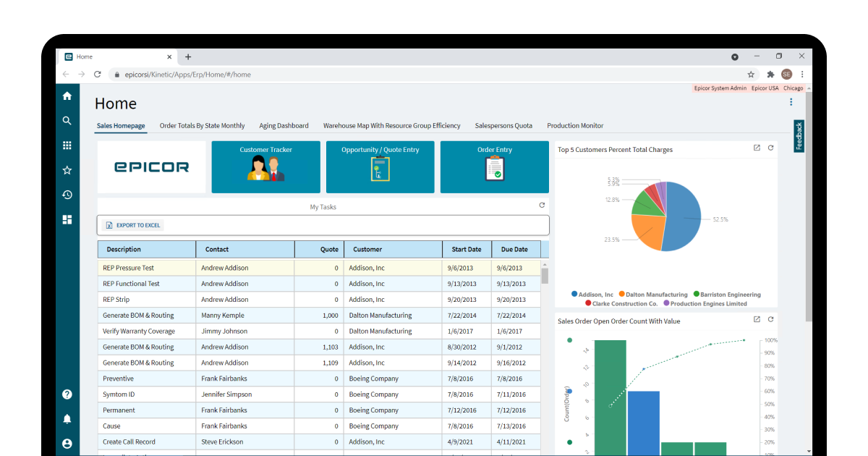Viewport: 868px width, 456px height.
Task: Sort by Quote column header
Action: click(x=319, y=250)
